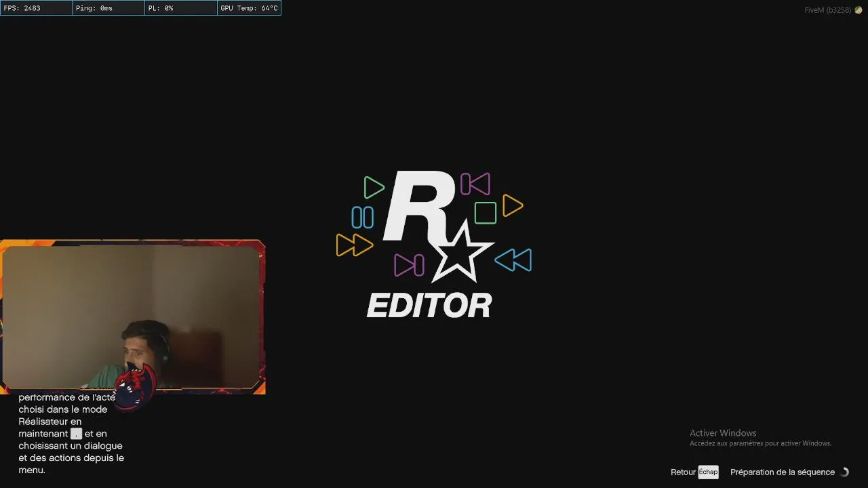The width and height of the screenshot is (868, 488).
Task: Click the Rockstar Editor logo
Action: [434, 245]
